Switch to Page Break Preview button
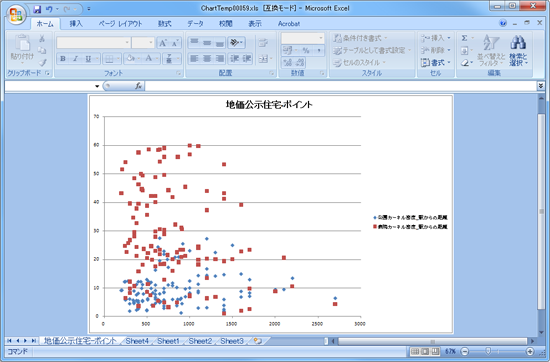This screenshot has height=362, width=550. [x=435, y=351]
